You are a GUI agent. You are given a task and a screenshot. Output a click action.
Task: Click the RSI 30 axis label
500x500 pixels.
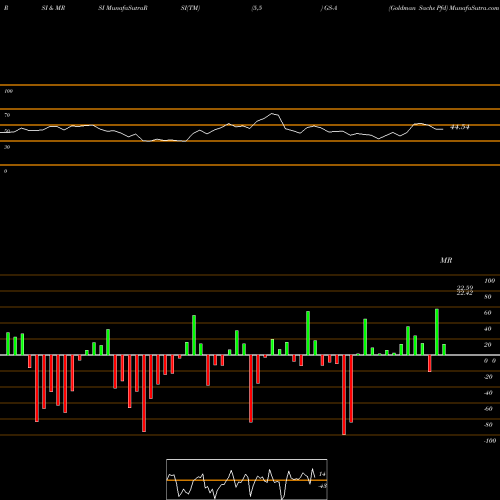(7, 147)
